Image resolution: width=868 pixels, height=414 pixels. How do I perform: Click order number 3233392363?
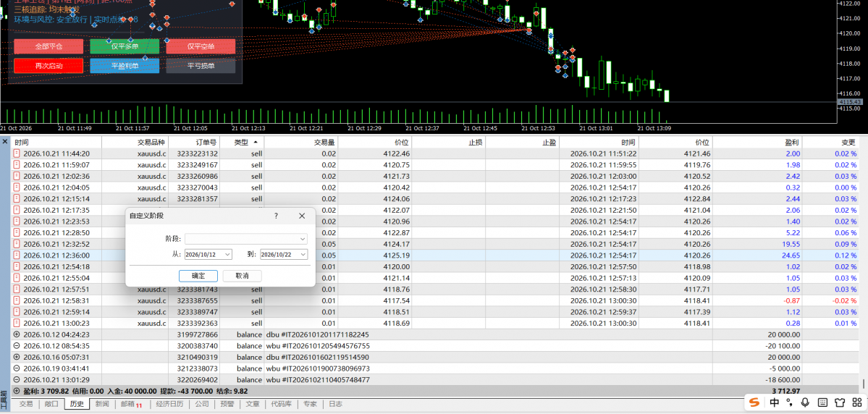coord(197,323)
